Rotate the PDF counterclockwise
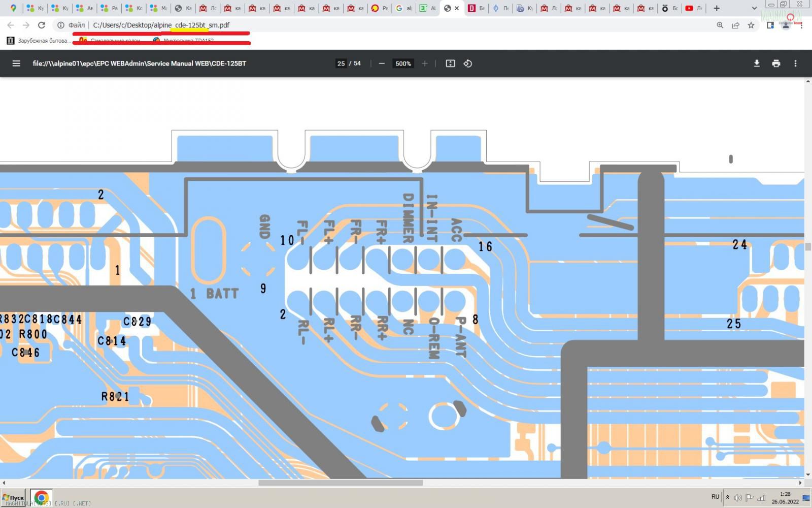This screenshot has width=812, height=508. 468,63
